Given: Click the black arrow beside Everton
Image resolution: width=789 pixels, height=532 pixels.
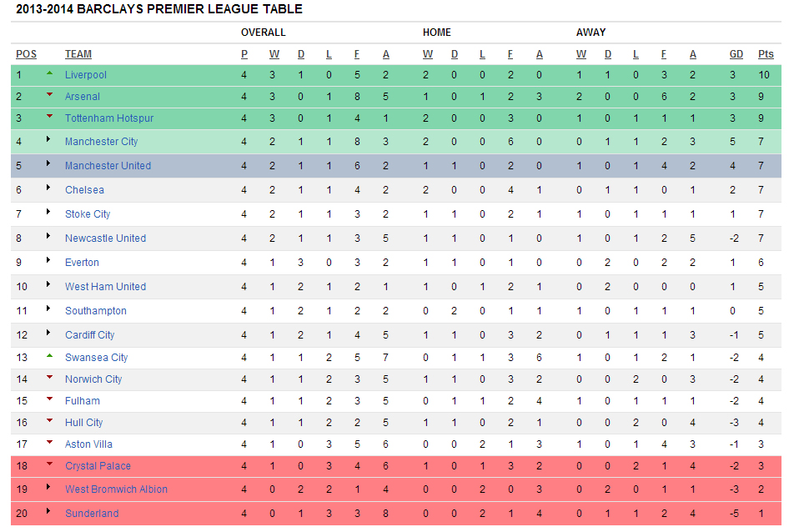Looking at the screenshot, I should point(48,260).
